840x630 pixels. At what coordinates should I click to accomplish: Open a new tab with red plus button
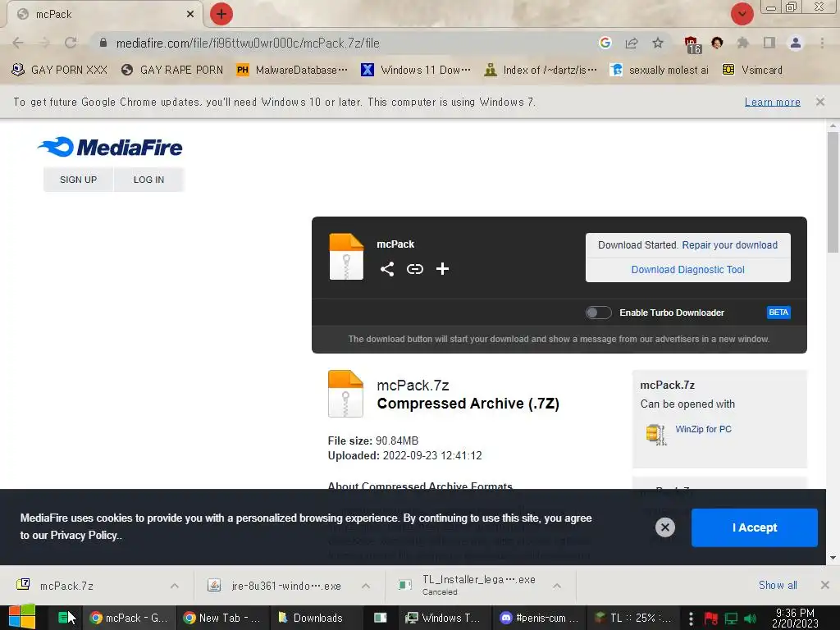click(x=221, y=15)
